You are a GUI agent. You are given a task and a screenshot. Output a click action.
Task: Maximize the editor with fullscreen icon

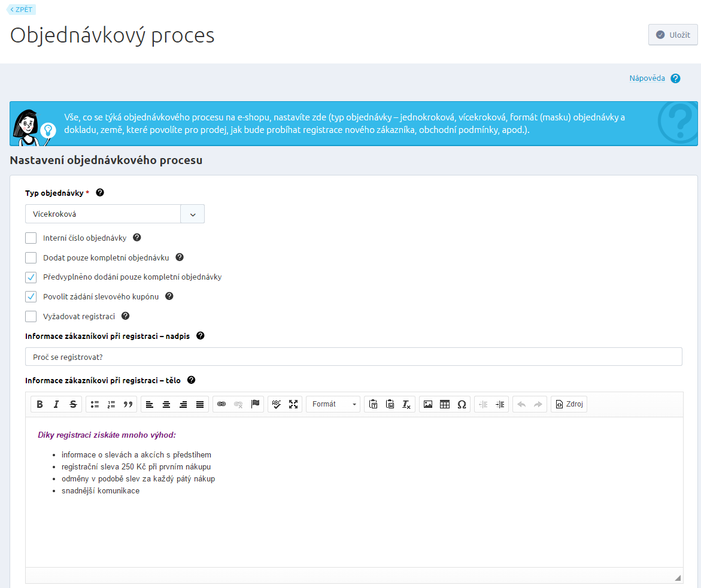pos(293,404)
